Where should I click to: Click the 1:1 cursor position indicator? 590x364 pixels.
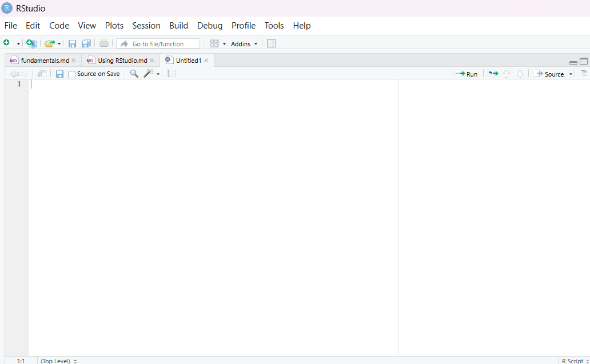point(21,361)
